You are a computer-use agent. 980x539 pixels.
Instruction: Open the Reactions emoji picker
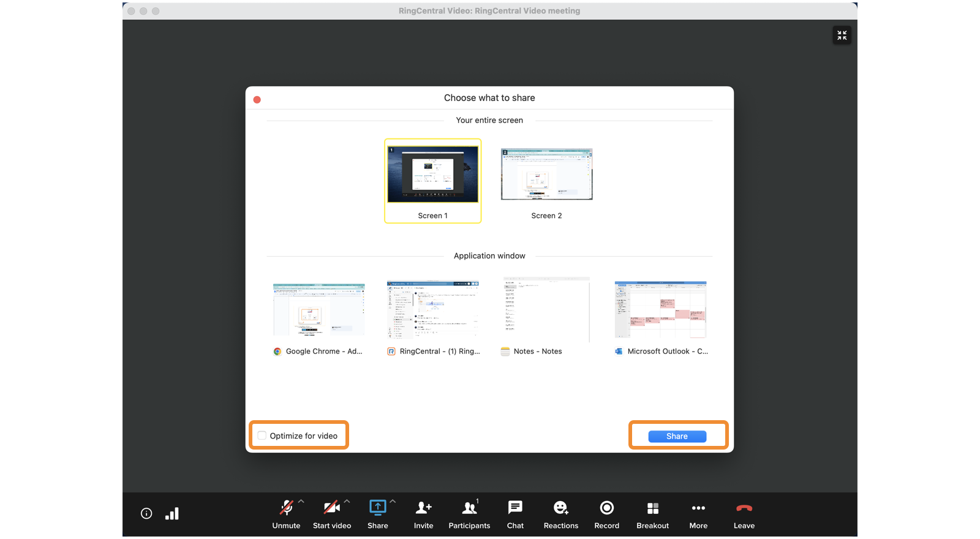[560, 508]
